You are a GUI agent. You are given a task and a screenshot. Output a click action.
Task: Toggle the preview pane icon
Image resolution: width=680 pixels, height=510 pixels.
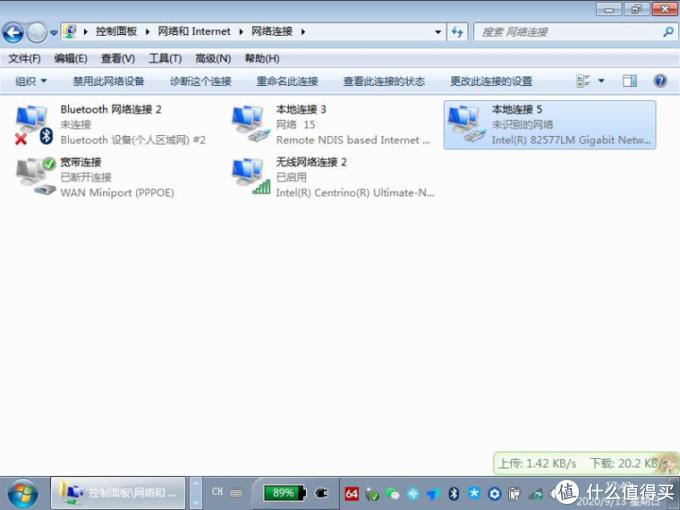click(630, 81)
